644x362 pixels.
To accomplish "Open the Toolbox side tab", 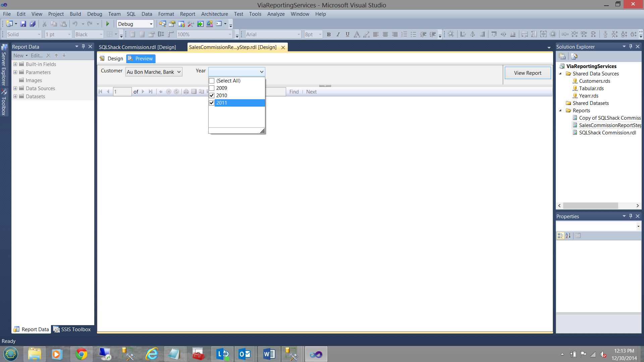I will point(4,102).
